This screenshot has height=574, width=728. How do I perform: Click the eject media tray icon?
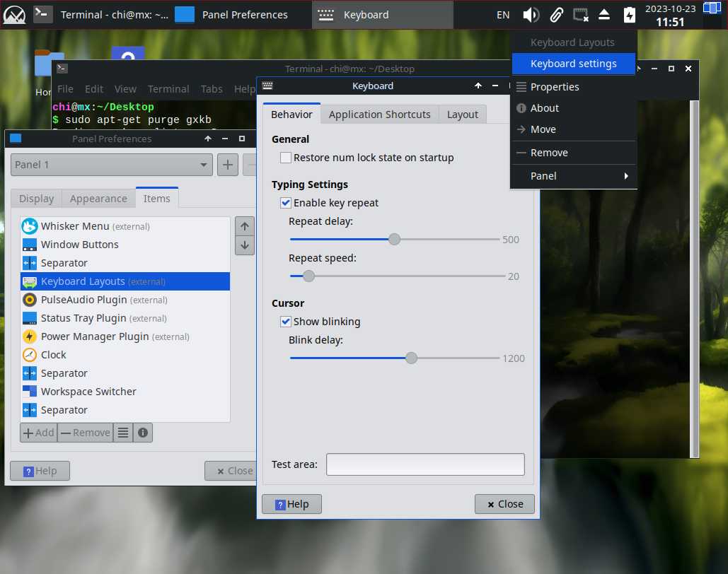click(604, 14)
